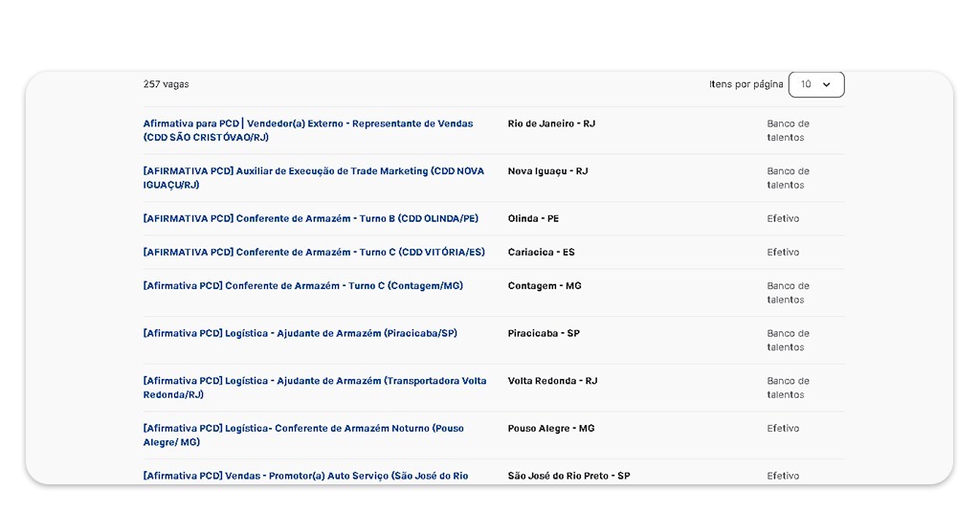Click the Efetivo tag in Olinda row

click(783, 218)
